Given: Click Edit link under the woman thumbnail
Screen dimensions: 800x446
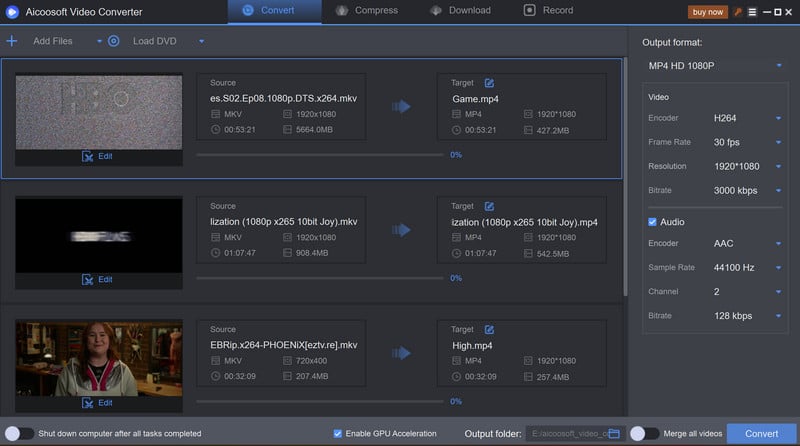Looking at the screenshot, I should point(105,403).
